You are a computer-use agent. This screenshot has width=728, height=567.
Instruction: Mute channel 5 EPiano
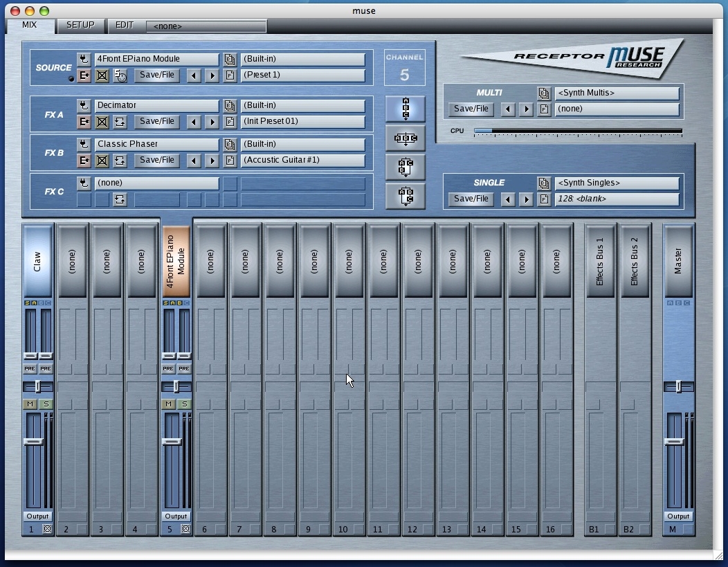169,404
